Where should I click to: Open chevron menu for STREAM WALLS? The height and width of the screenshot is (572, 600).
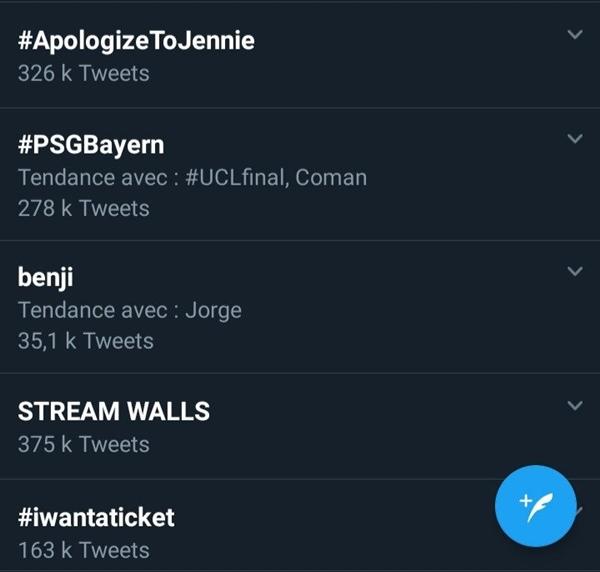(574, 405)
